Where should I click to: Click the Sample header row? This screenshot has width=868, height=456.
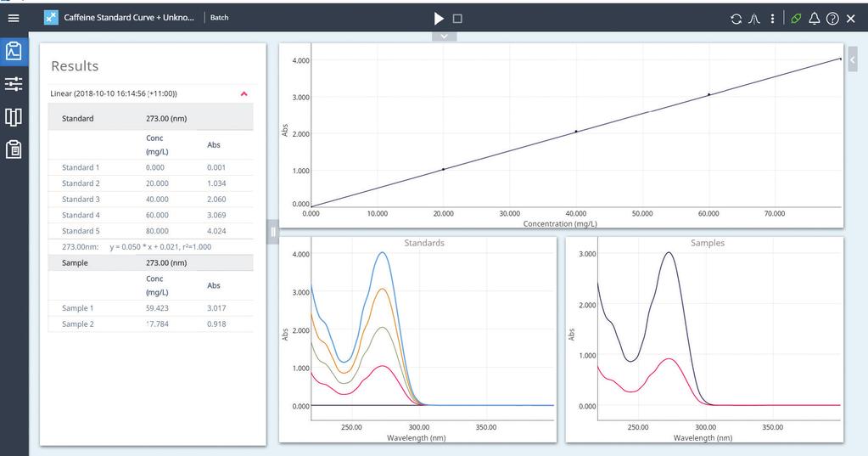(150, 262)
